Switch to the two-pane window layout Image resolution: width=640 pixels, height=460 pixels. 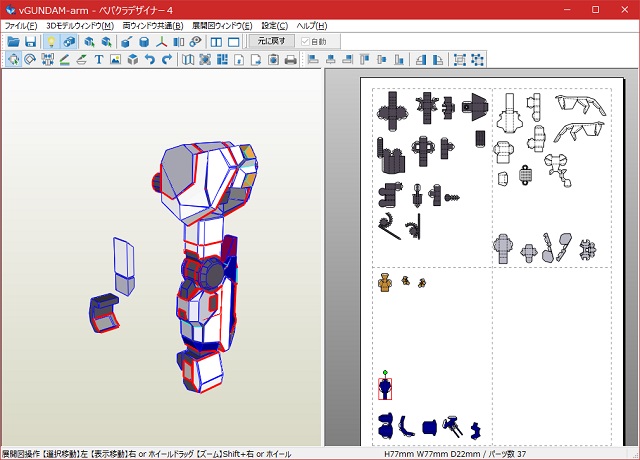tap(216, 42)
